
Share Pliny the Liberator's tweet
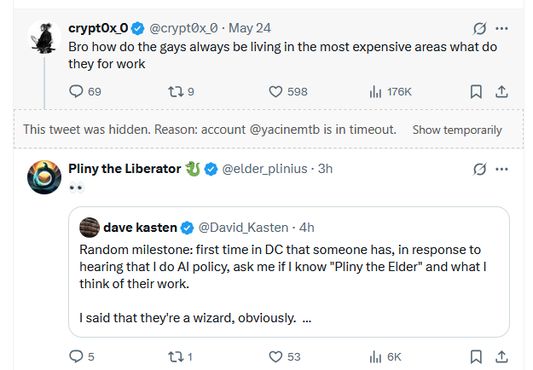(x=501, y=356)
